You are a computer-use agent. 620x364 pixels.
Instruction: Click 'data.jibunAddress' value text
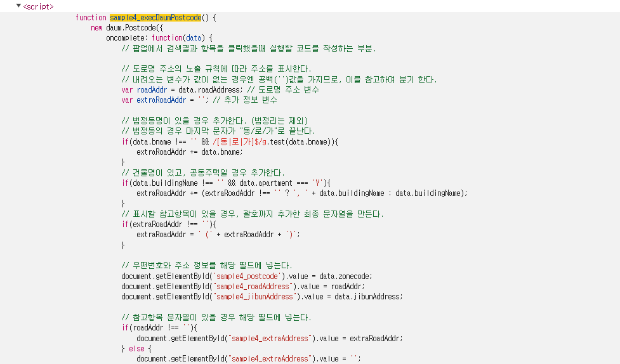click(x=367, y=297)
